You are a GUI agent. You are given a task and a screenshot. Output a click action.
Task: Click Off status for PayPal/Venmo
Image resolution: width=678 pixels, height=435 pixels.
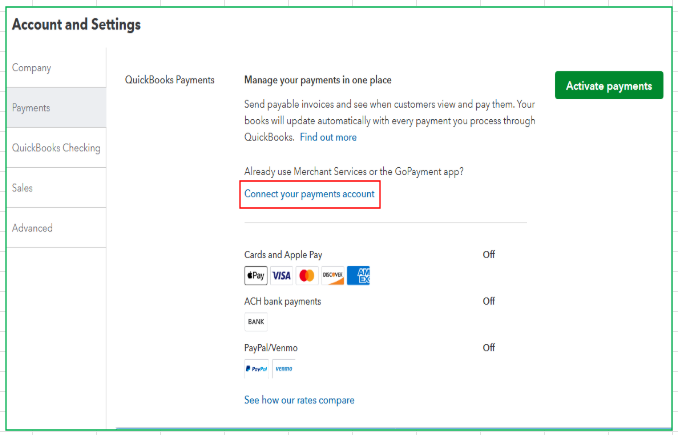[489, 348]
